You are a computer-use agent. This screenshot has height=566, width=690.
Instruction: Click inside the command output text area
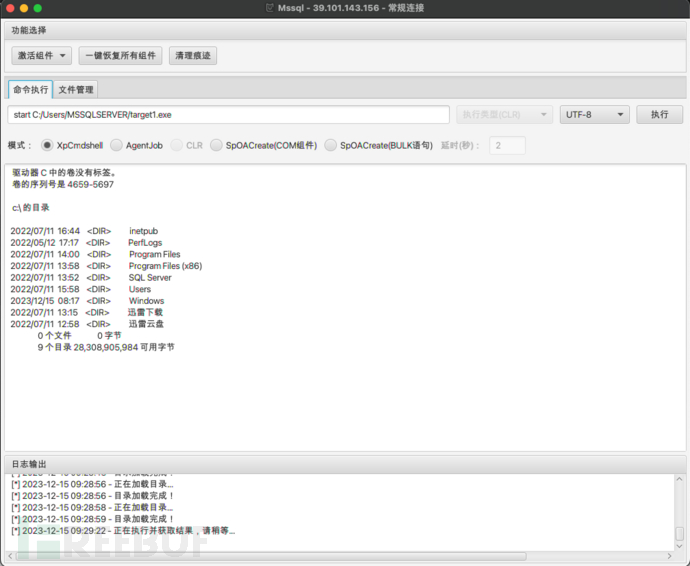pyautogui.click(x=340, y=390)
